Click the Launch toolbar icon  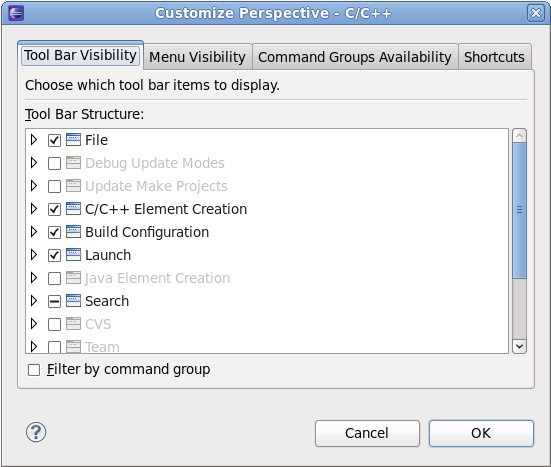coord(73,255)
